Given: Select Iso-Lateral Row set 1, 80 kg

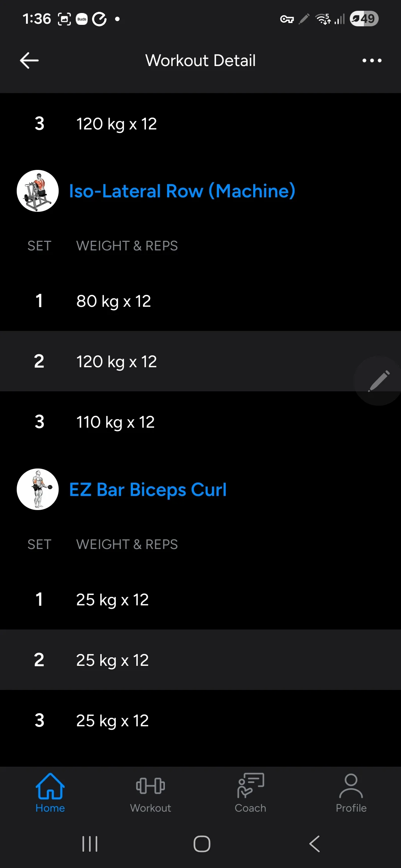Looking at the screenshot, I should (x=200, y=301).
